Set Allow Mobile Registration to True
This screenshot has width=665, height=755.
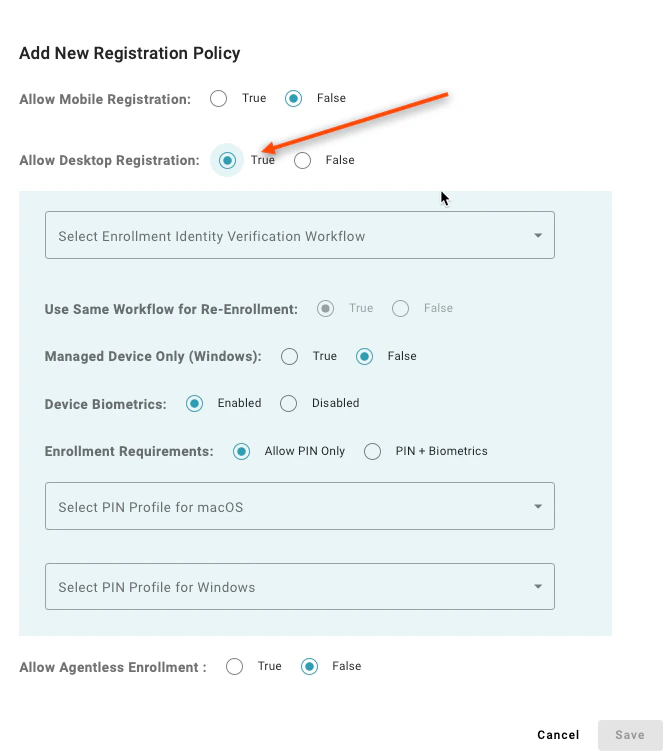point(219,98)
